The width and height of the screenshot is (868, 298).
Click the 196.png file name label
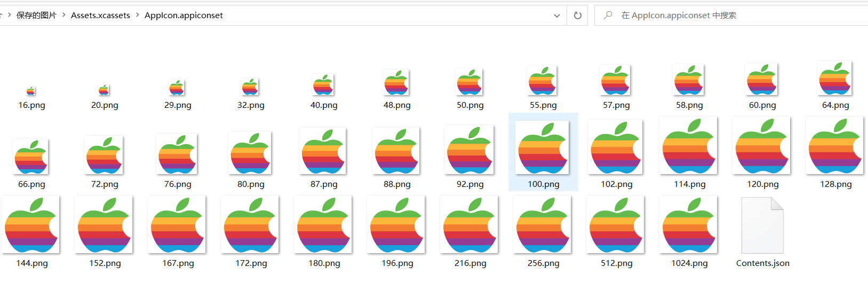pyautogui.click(x=397, y=263)
